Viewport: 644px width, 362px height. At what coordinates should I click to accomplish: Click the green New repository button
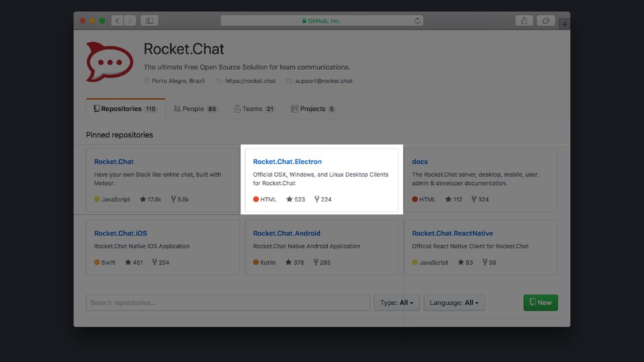pos(540,302)
